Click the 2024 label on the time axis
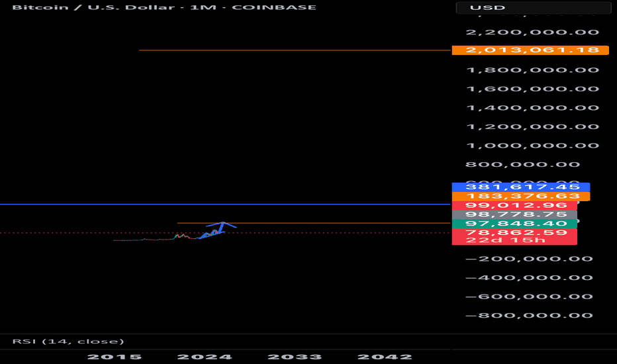The image size is (617, 364). [205, 357]
